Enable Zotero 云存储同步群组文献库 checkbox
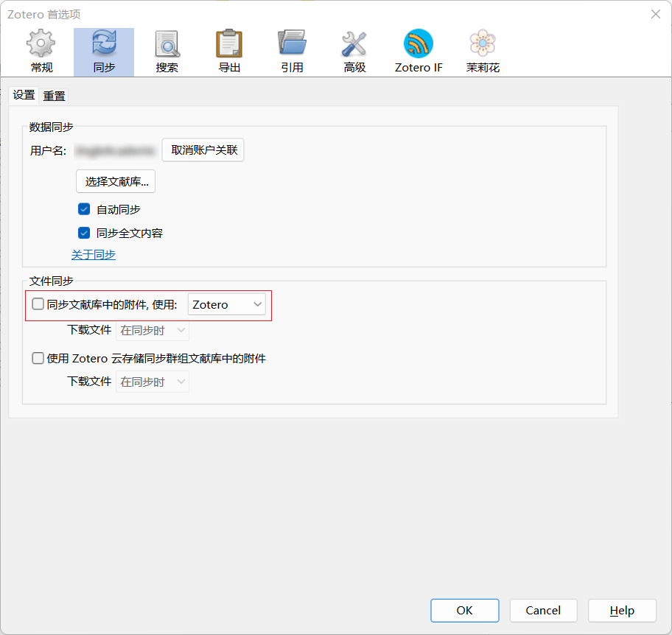672x635 pixels. (x=38, y=358)
